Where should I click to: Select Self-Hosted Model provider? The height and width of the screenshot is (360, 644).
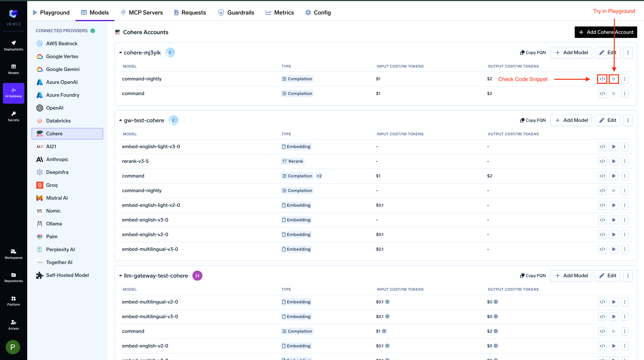point(67,275)
